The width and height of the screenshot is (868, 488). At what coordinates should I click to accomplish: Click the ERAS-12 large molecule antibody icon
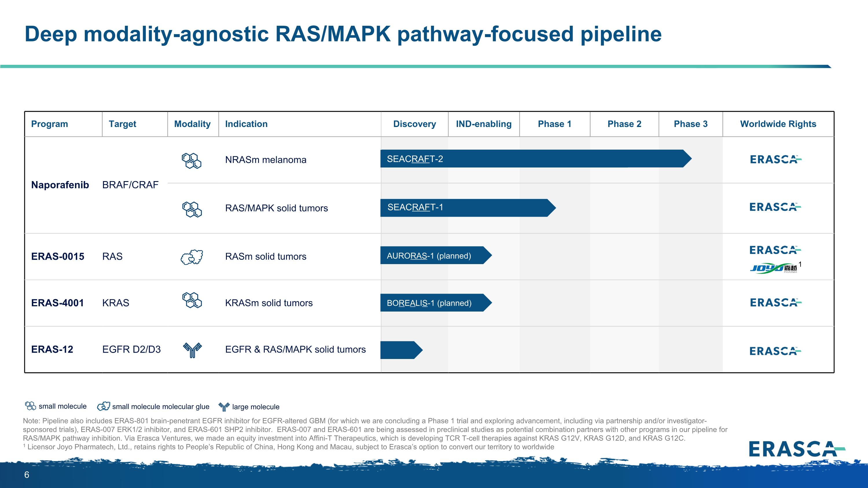click(x=192, y=350)
